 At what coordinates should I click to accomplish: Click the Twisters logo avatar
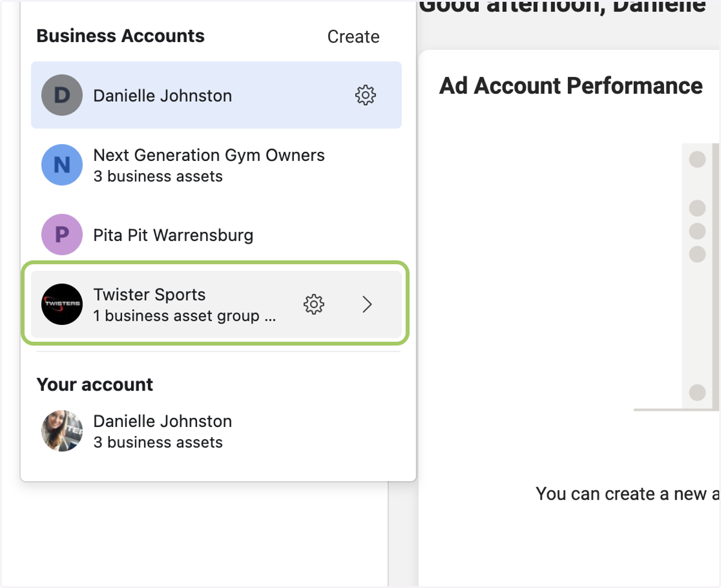point(62,305)
